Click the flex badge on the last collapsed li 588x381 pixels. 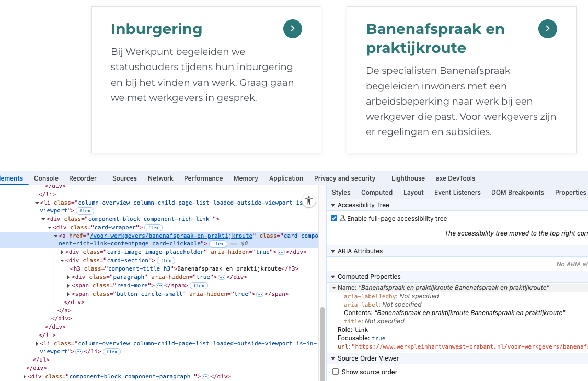[112, 352]
